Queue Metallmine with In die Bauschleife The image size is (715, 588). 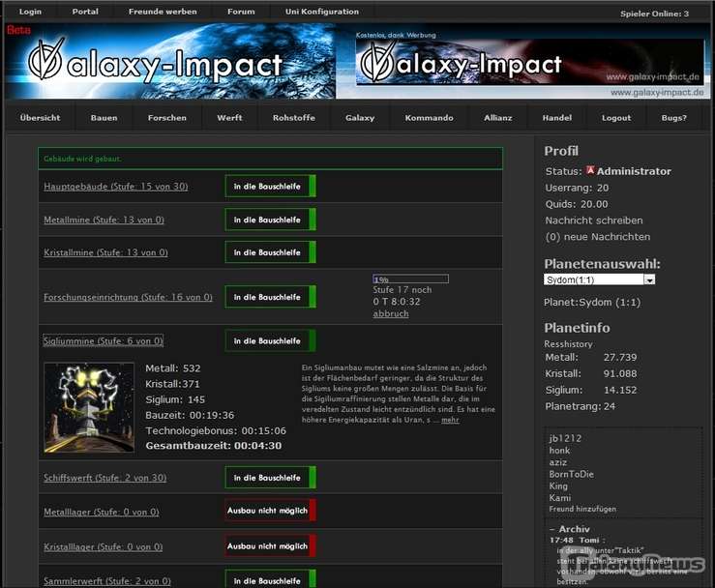[270, 220]
